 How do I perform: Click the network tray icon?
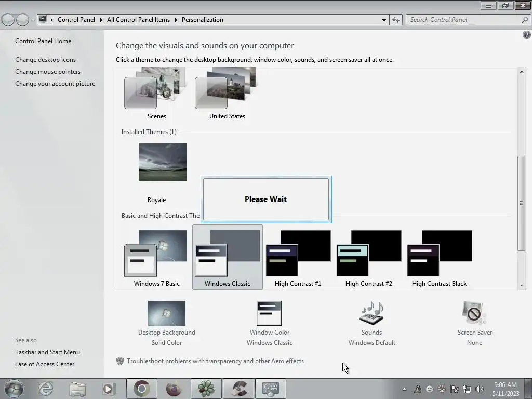tap(467, 389)
